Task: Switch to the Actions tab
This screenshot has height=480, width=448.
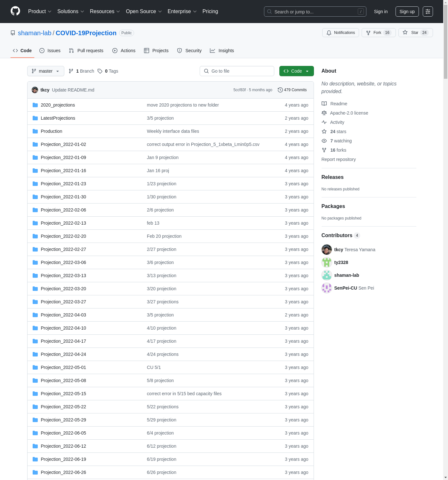Action: pyautogui.click(x=124, y=51)
